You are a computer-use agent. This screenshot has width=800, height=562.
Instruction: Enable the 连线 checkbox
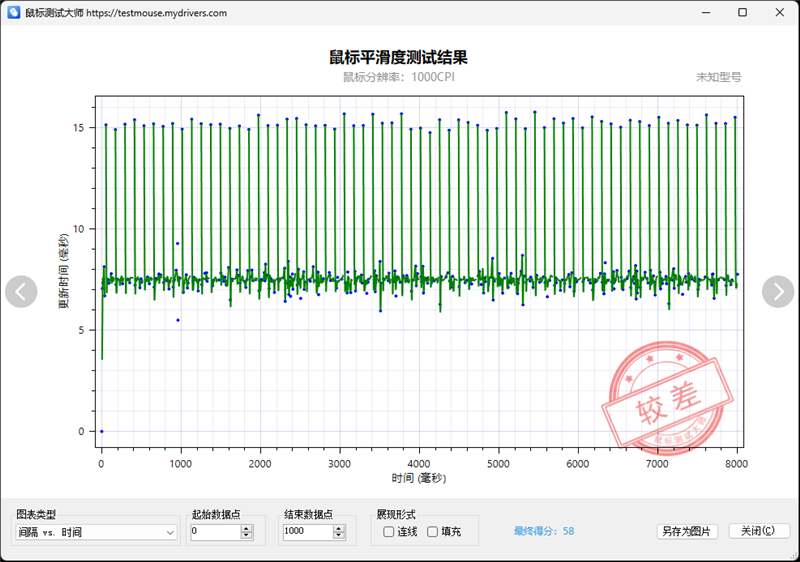click(x=389, y=532)
